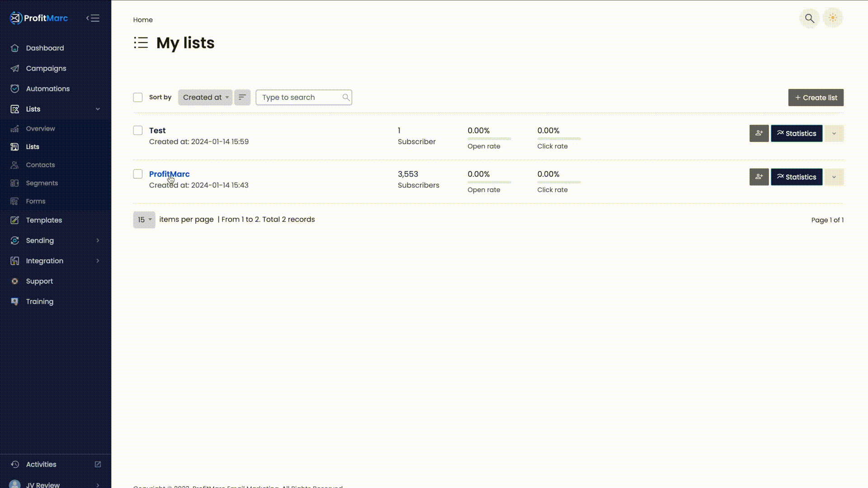868x488 pixels.
Task: Open the Created at sort dropdown
Action: [205, 97]
